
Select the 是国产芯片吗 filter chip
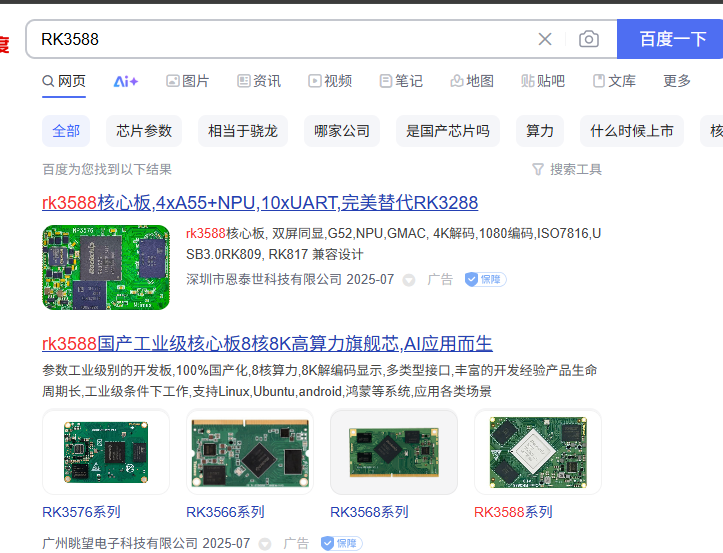448,131
